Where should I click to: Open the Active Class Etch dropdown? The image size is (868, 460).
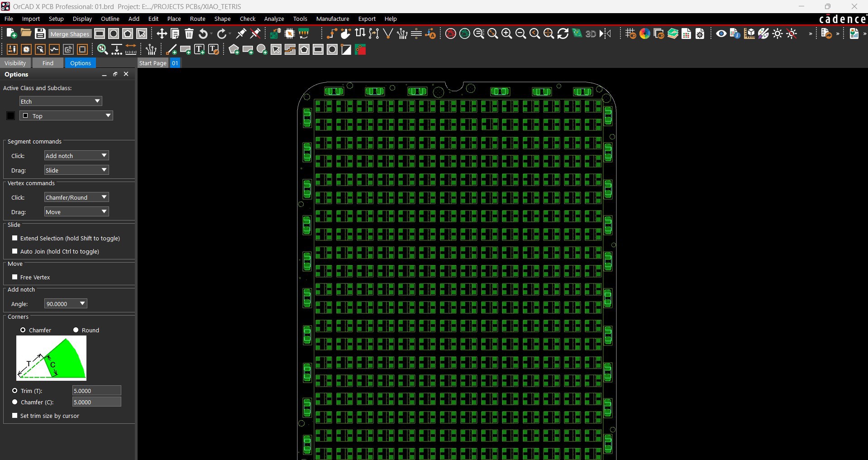pyautogui.click(x=61, y=101)
